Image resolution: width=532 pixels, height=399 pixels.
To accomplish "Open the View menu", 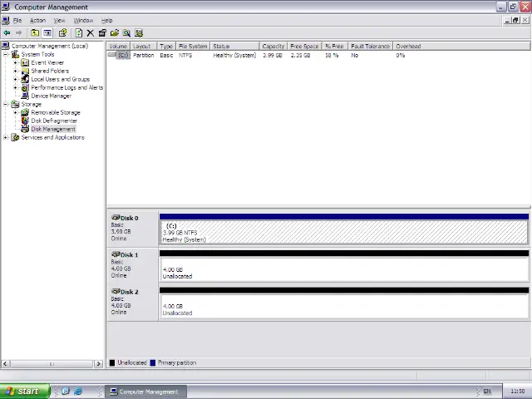I will coord(59,21).
